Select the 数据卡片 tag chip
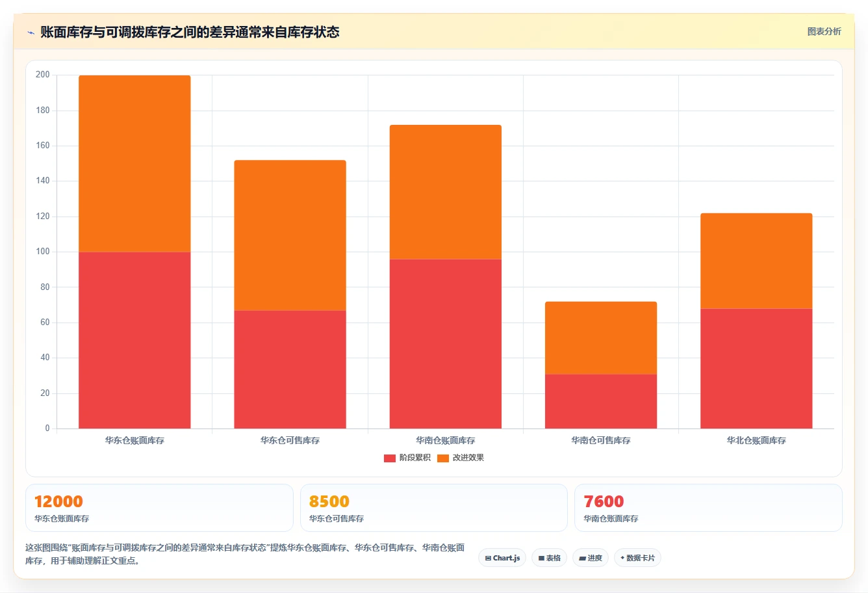The image size is (868, 593). click(637, 558)
